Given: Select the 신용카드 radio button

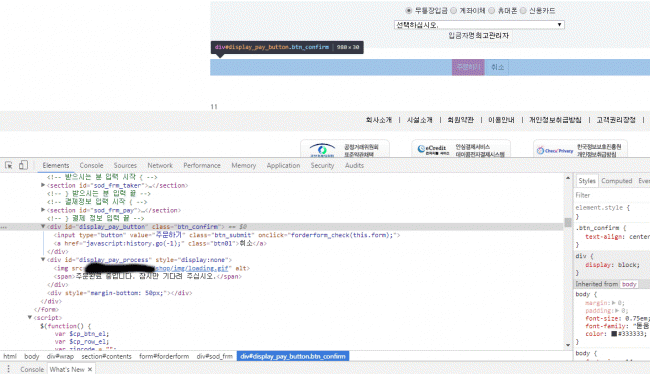Looking at the screenshot, I should click(x=523, y=11).
